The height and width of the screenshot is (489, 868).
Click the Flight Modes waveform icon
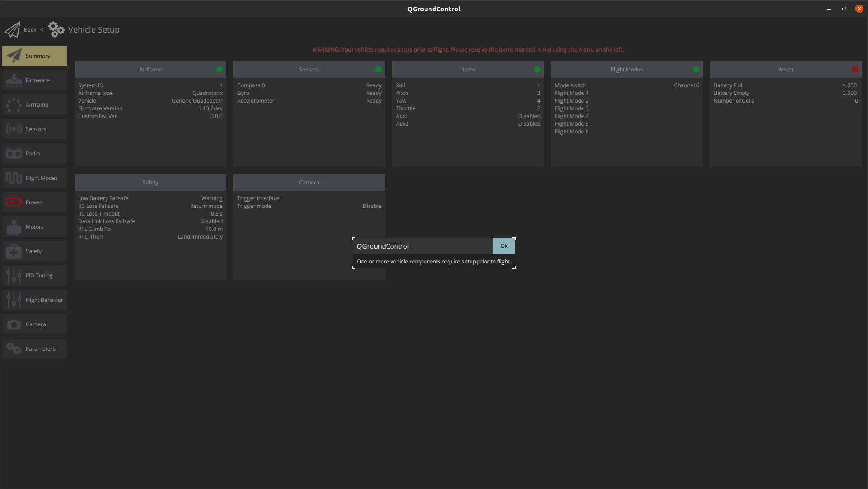coord(14,178)
